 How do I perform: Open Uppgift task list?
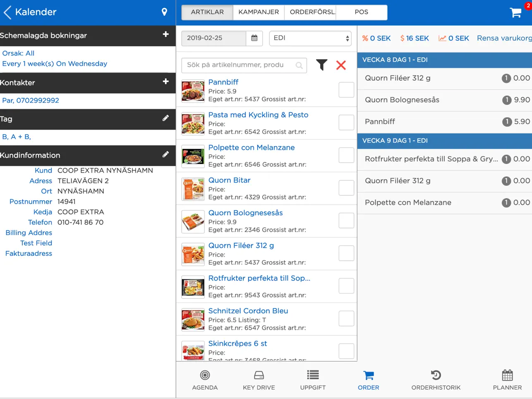[313, 380]
